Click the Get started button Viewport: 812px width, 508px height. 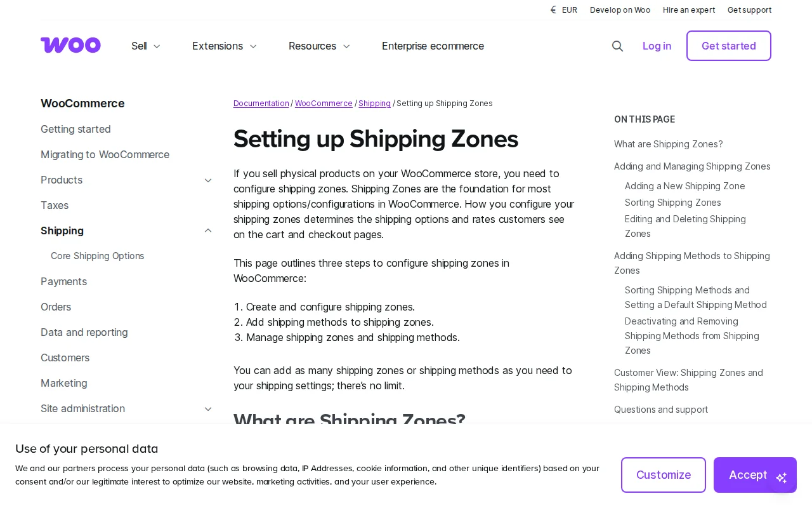click(728, 46)
